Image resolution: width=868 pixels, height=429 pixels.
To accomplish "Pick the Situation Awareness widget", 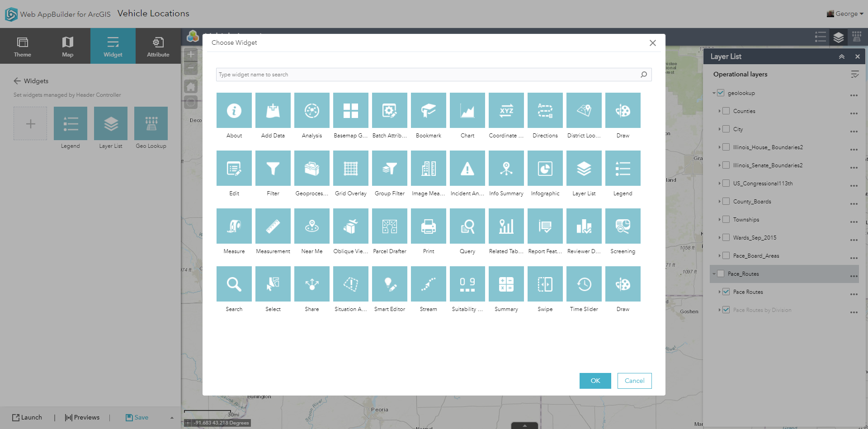I will click(x=351, y=284).
